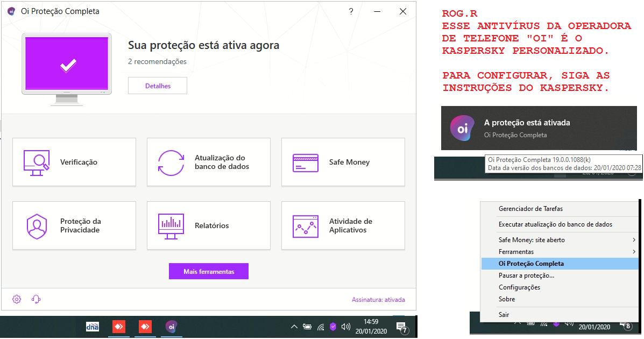Open the Verificação scan icon

(37, 163)
